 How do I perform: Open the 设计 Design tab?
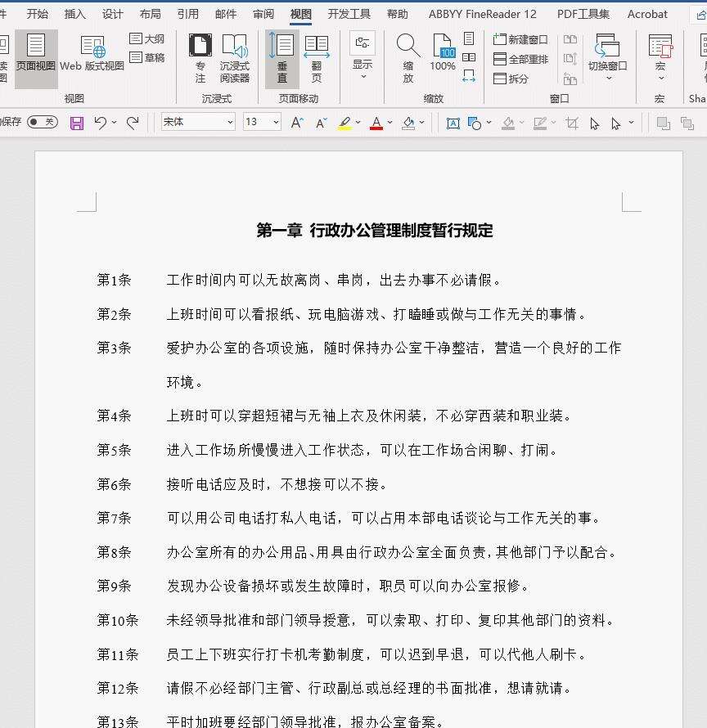(112, 14)
